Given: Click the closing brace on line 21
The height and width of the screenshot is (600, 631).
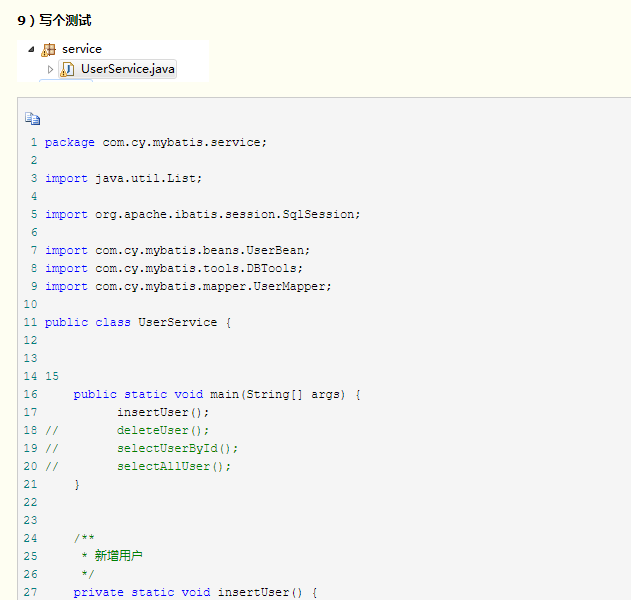Looking at the screenshot, I should pos(77,485).
